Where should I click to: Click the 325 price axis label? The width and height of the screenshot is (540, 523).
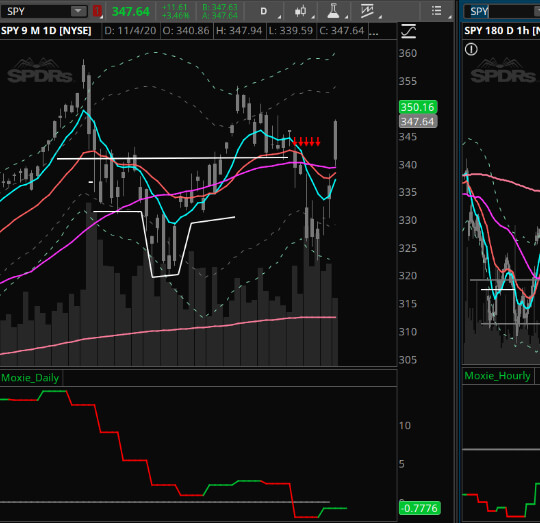click(408, 248)
